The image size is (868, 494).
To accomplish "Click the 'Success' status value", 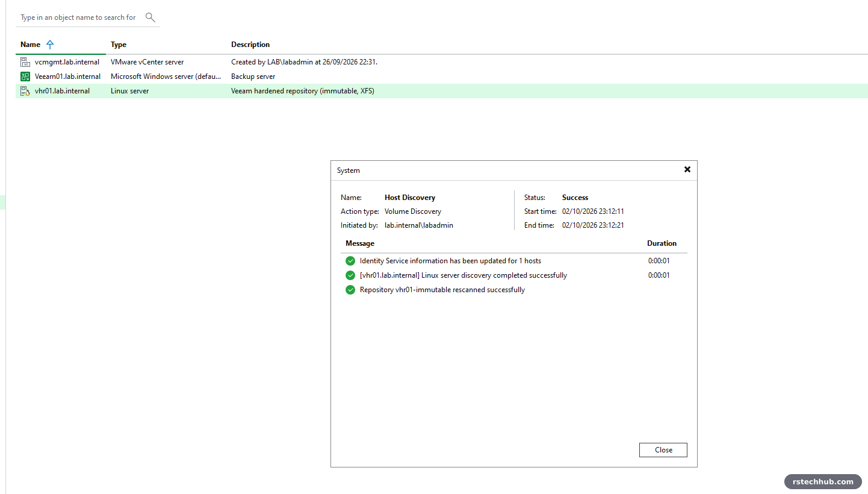I will [x=575, y=198].
